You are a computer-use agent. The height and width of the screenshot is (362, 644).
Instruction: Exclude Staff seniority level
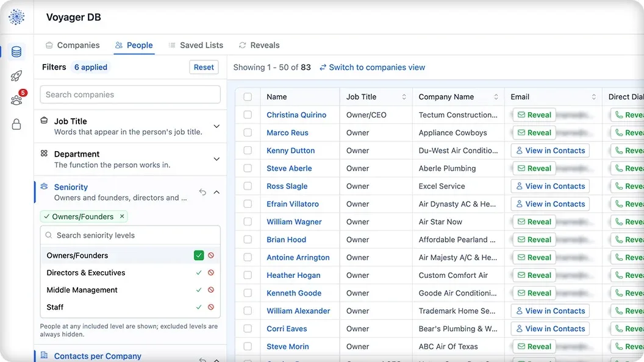click(211, 307)
